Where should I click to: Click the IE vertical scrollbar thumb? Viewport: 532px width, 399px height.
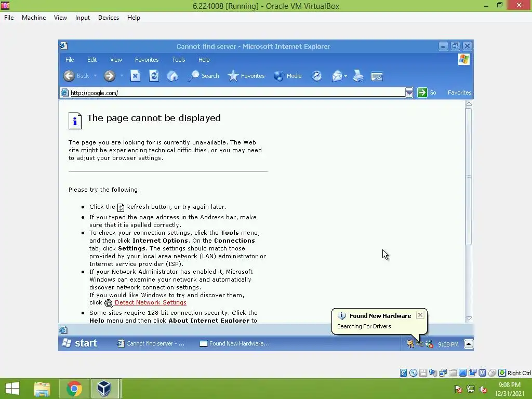tap(469, 177)
